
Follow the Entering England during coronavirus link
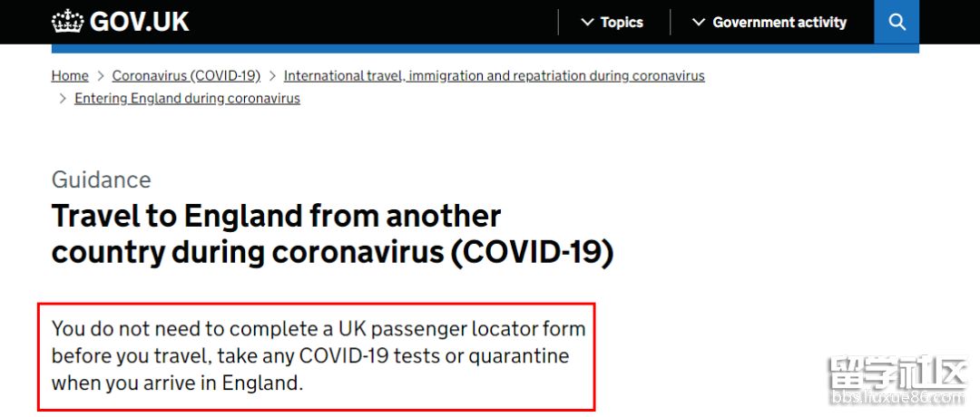187,99
